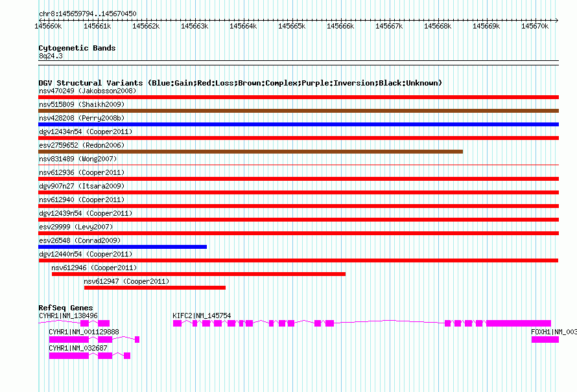Click the 145665k ruler tick

pos(292,26)
